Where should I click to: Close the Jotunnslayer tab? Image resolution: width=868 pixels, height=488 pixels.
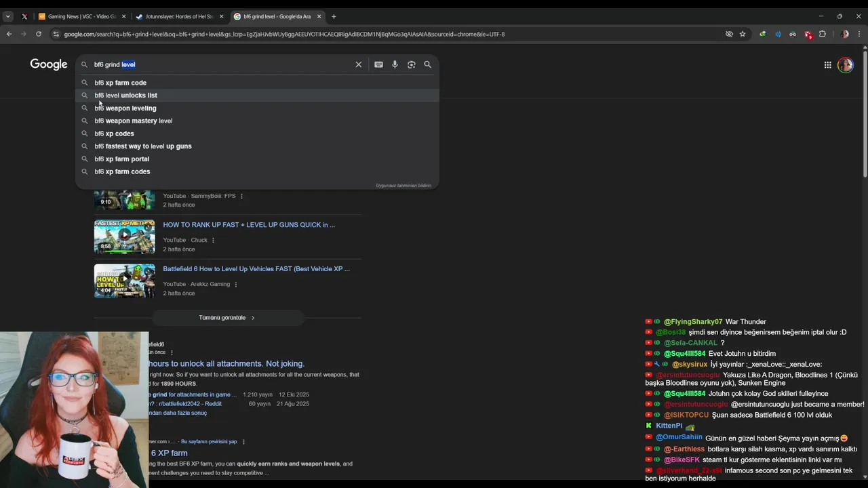pyautogui.click(x=221, y=16)
